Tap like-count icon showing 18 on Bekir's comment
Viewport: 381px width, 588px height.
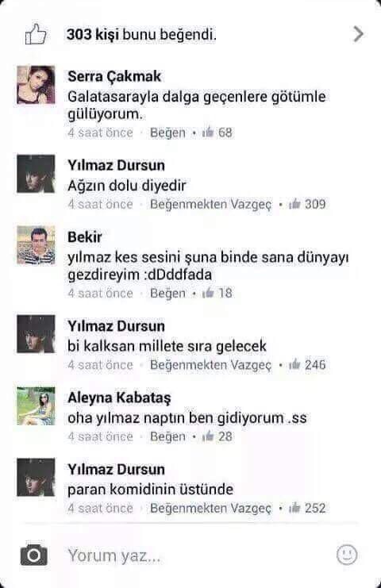(208, 293)
